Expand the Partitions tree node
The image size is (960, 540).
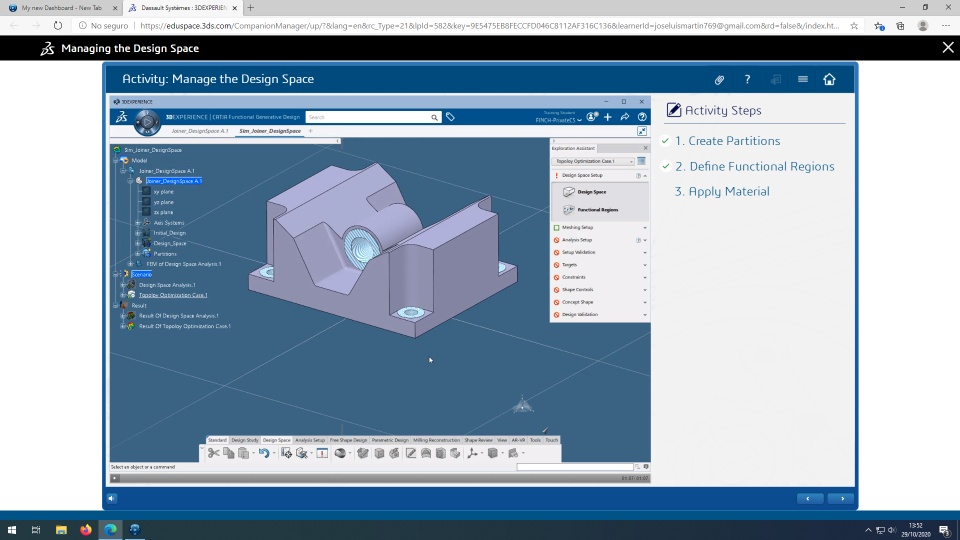tap(137, 253)
